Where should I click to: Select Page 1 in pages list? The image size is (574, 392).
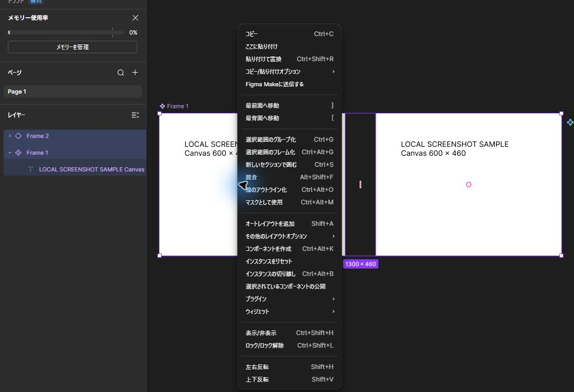[73, 91]
